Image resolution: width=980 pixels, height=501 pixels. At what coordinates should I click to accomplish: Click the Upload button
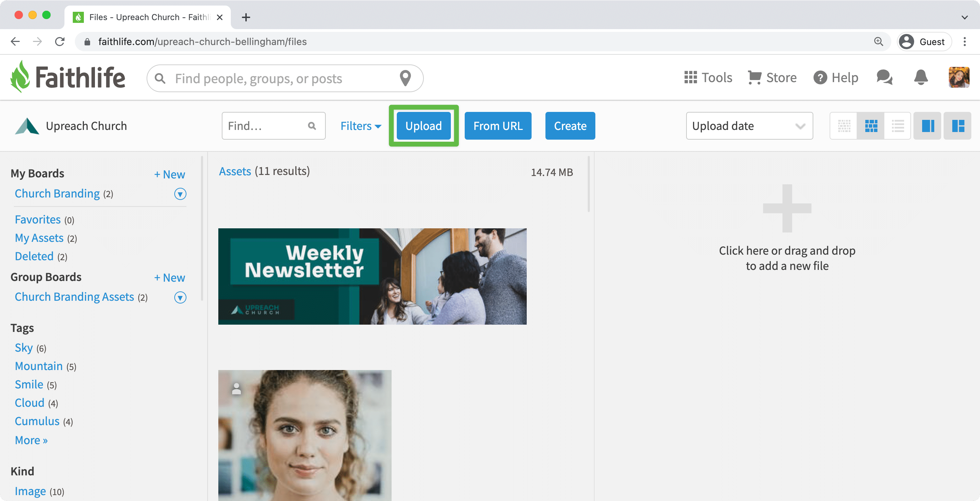(x=423, y=126)
